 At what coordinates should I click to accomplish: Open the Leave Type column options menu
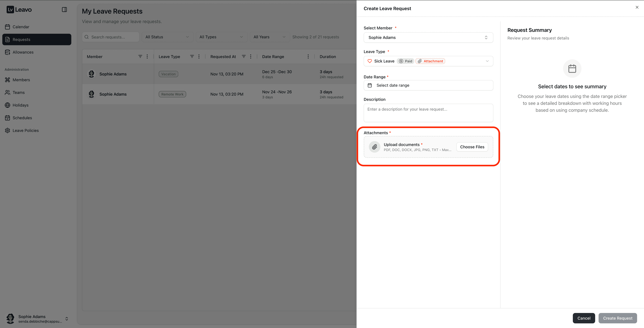point(199,57)
